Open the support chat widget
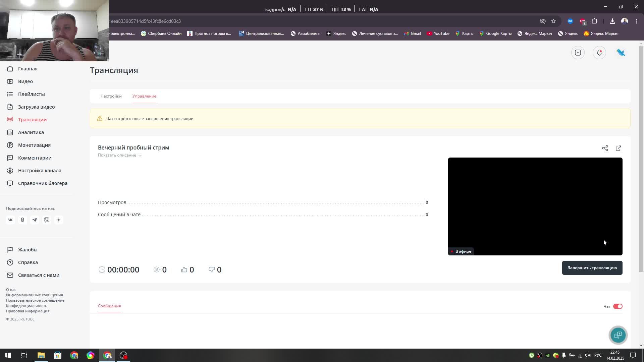Image resolution: width=644 pixels, height=362 pixels. (618, 335)
